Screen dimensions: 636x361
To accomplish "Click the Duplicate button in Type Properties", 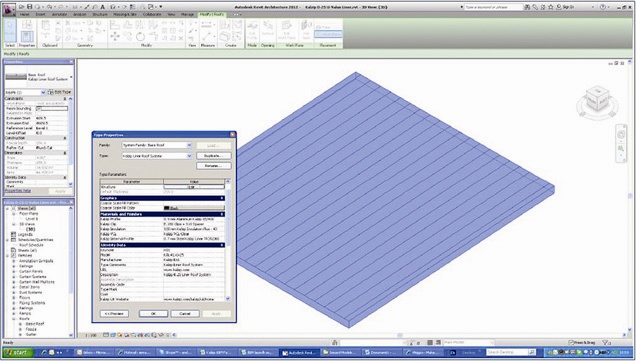I will tap(214, 156).
